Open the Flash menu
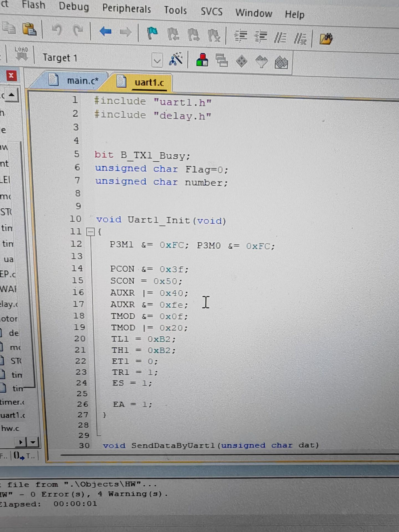This screenshot has width=399, height=532. [34, 5]
